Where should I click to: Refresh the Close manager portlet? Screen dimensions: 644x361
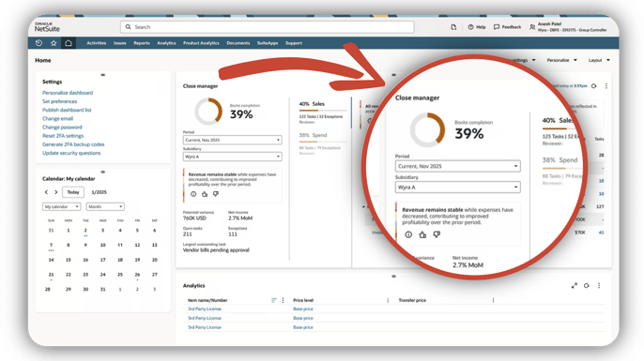[x=594, y=86]
